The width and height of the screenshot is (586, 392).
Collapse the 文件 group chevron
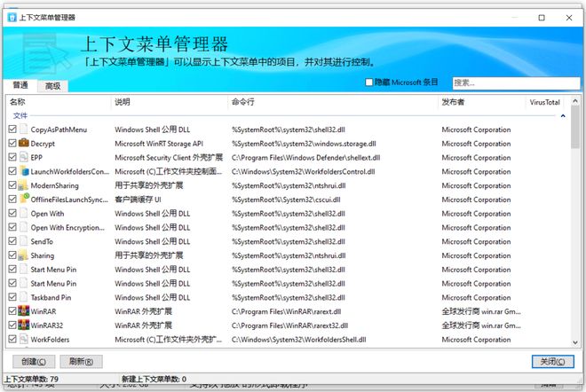click(563, 115)
